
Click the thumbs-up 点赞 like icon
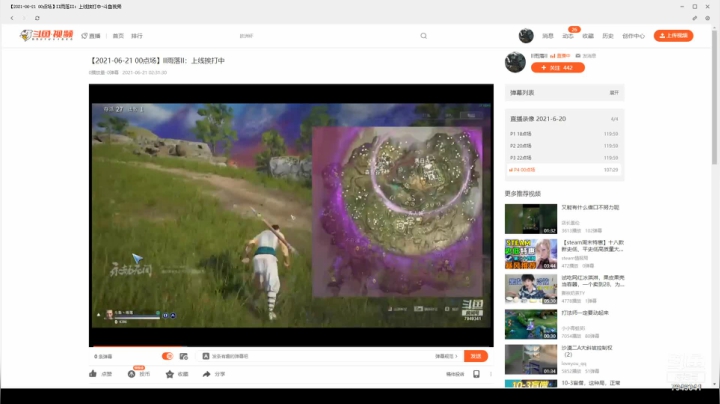93,374
